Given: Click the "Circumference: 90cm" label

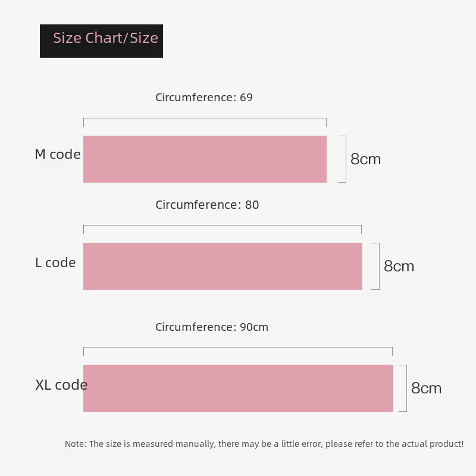Looking at the screenshot, I should (x=212, y=327).
